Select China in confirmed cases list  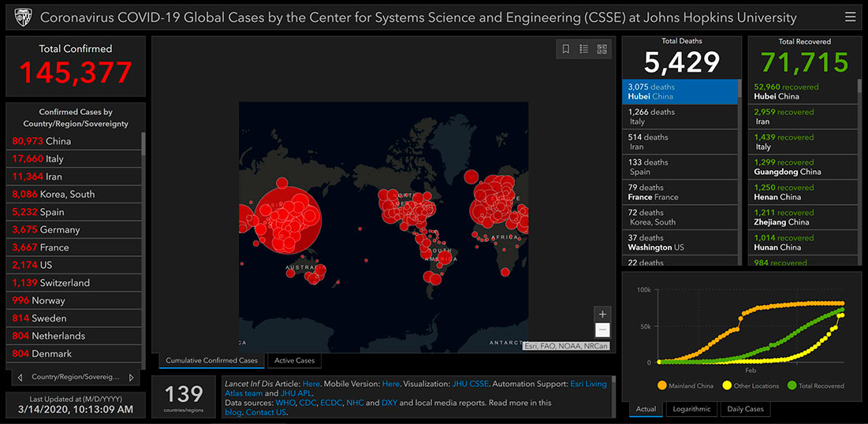point(74,141)
